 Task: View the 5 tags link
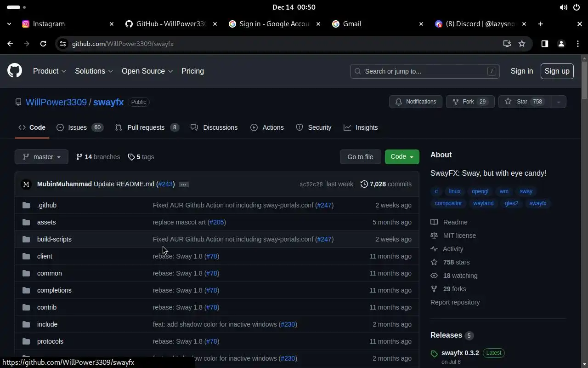coord(141,157)
